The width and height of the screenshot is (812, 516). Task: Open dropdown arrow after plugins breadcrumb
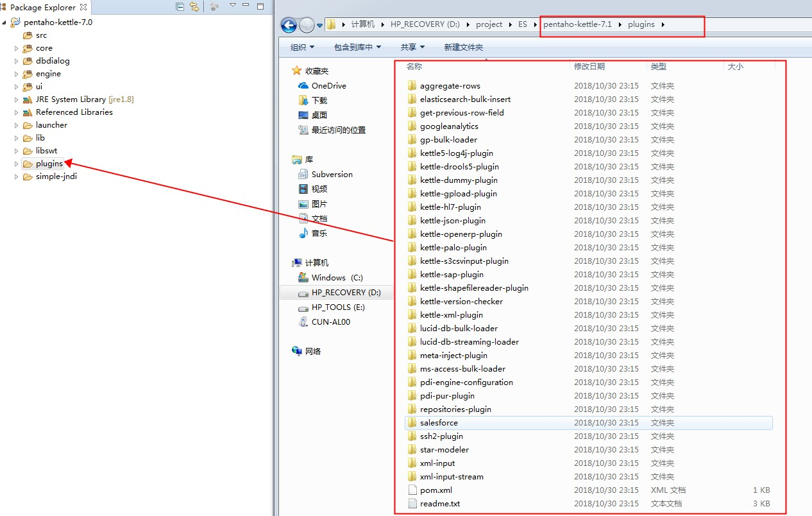point(663,25)
